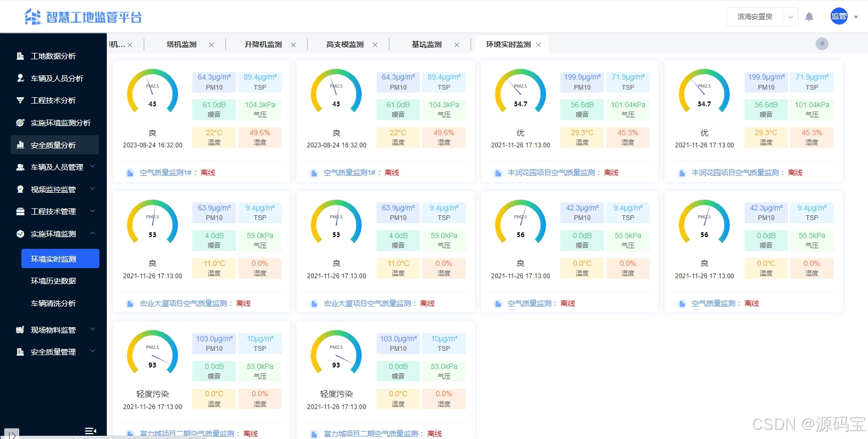Select the active 环境实时监测 tab label
This screenshot has height=439, width=868.
coord(509,44)
